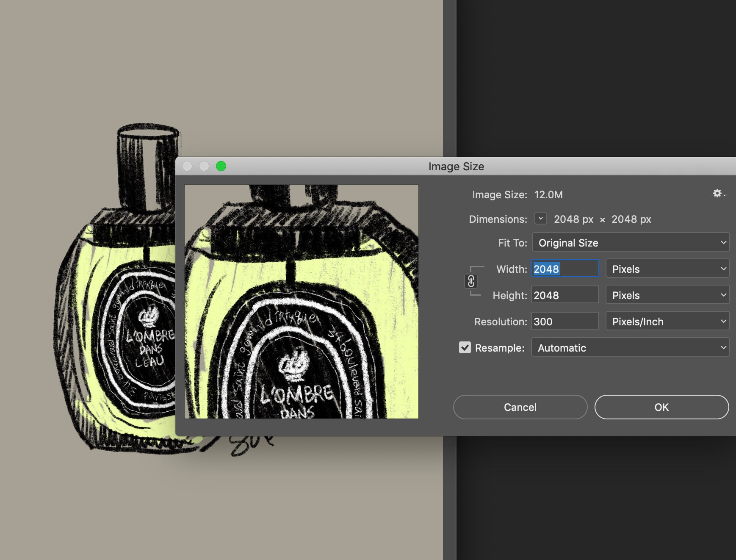Click the green zoom button on the dialog

pos(220,166)
